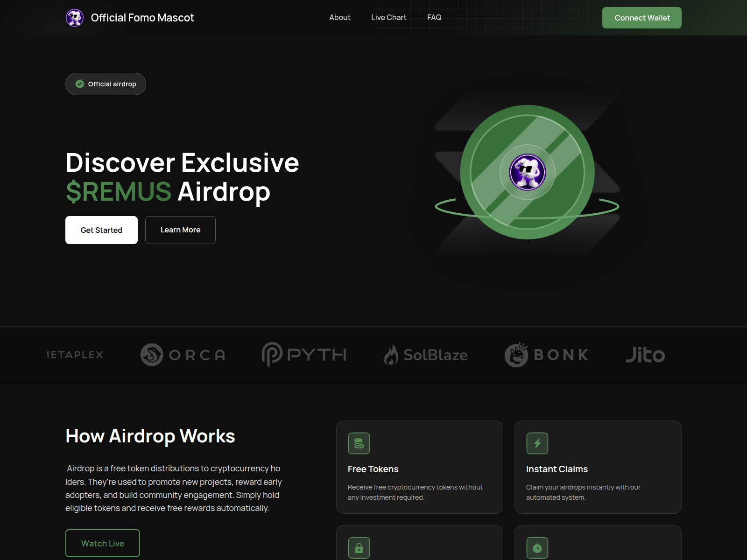The width and height of the screenshot is (747, 560).
Task: Click the Pyth partner logo
Action: (x=304, y=355)
